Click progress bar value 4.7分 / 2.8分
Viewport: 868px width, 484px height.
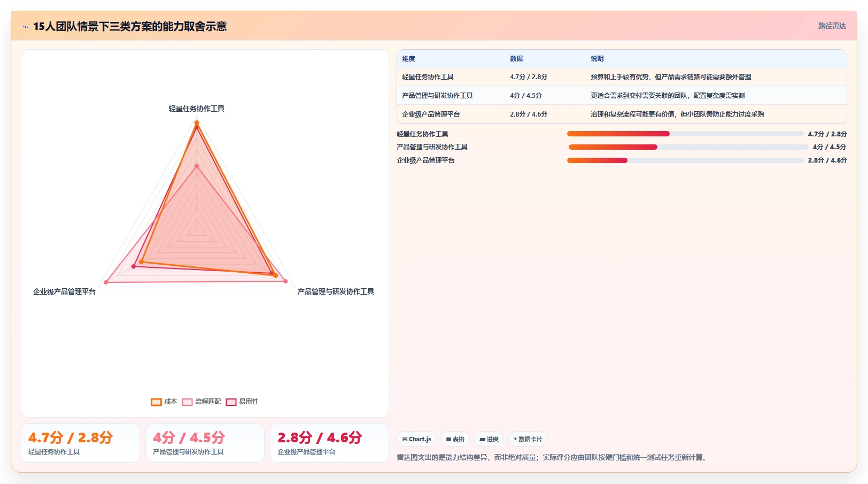pyautogui.click(x=827, y=134)
